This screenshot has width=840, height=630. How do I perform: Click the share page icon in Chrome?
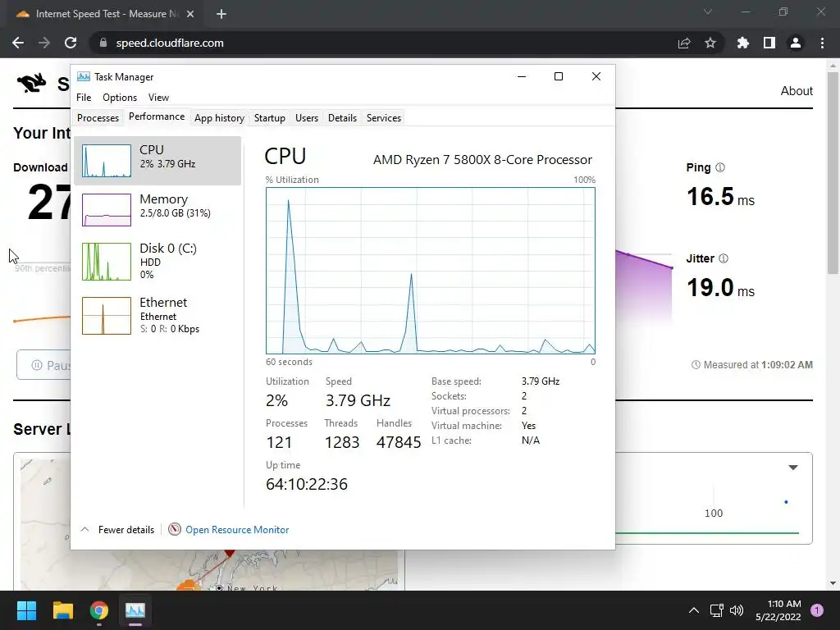684,43
